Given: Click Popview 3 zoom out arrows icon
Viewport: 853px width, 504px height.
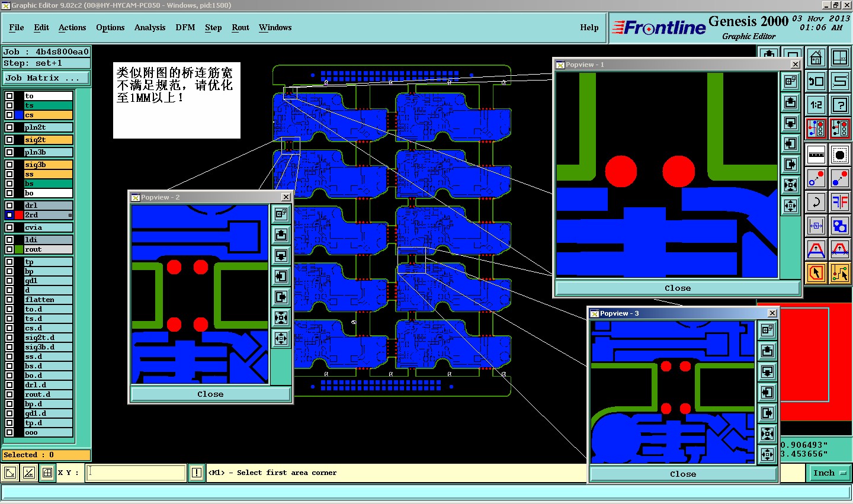Looking at the screenshot, I should click(767, 454).
